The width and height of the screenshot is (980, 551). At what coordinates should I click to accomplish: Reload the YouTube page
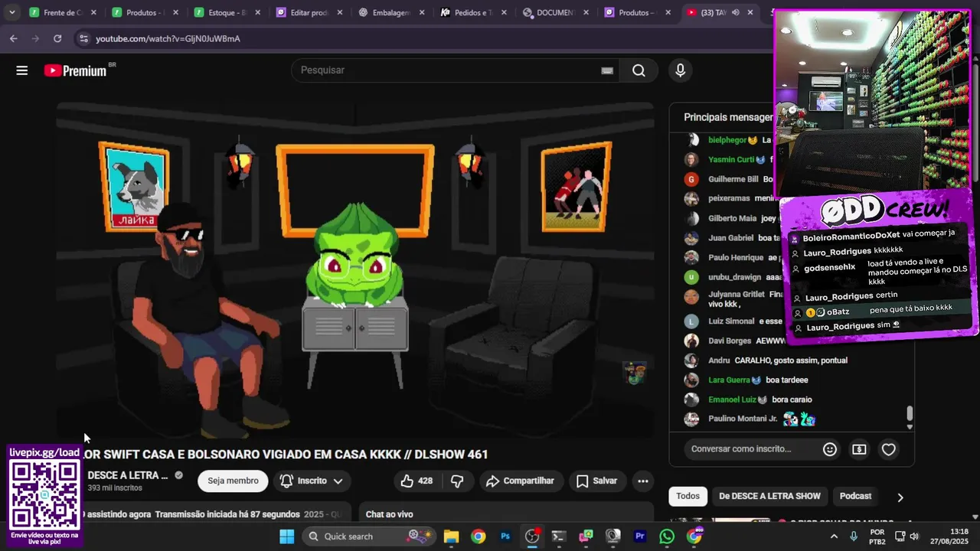pyautogui.click(x=57, y=38)
